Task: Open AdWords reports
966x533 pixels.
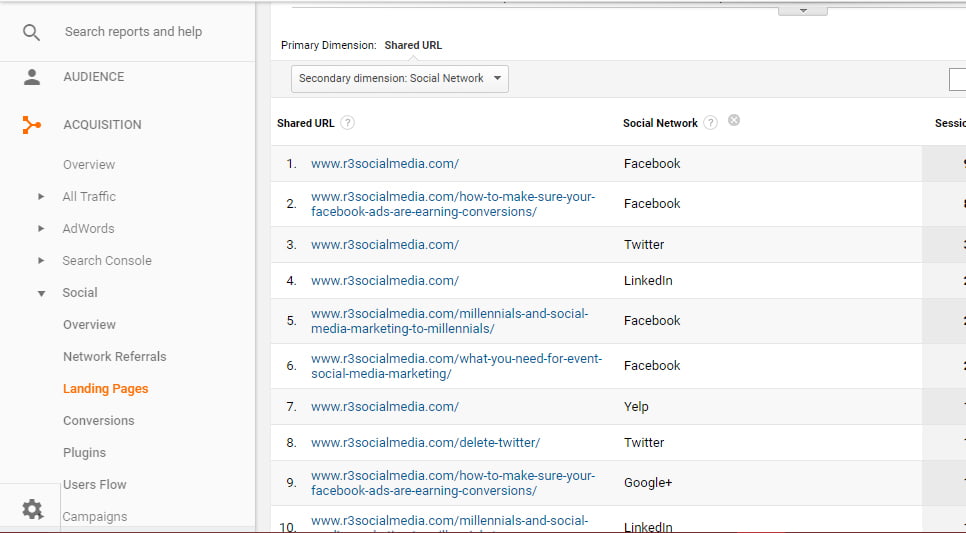Action: [88, 229]
